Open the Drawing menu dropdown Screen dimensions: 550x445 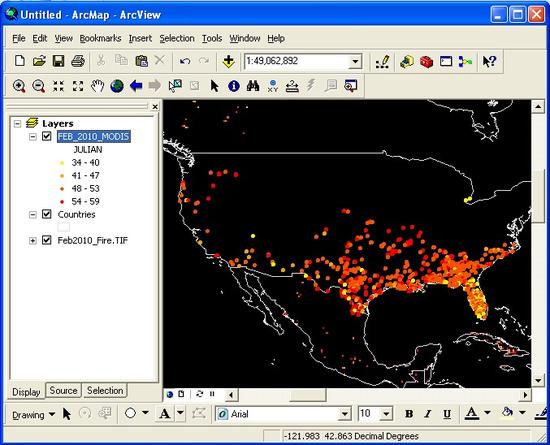click(34, 415)
